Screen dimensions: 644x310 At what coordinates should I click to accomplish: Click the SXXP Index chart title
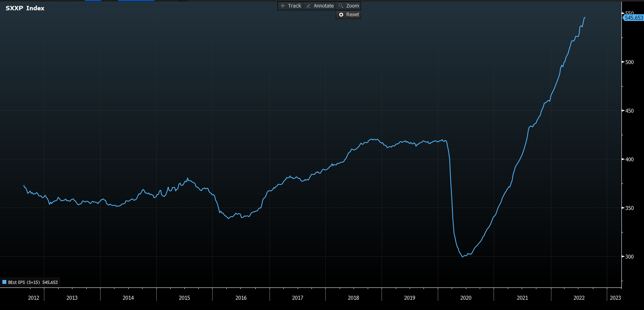click(x=25, y=8)
